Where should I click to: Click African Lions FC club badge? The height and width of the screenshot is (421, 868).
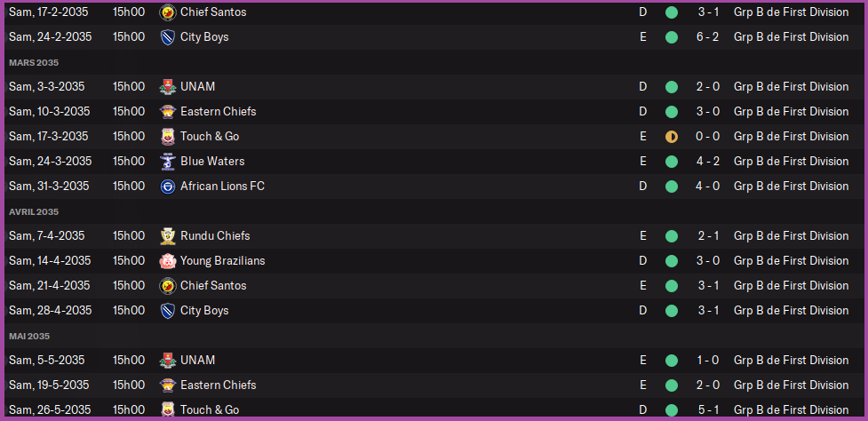(x=167, y=187)
